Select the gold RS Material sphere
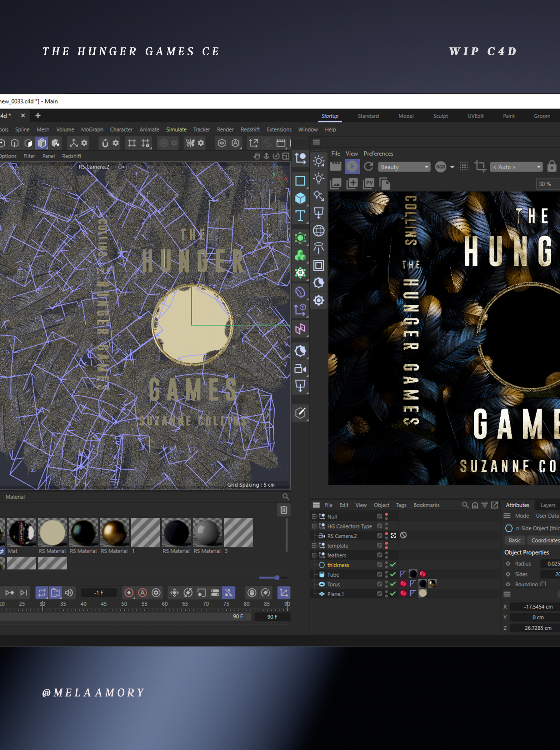The image size is (560, 750). pyautogui.click(x=115, y=532)
